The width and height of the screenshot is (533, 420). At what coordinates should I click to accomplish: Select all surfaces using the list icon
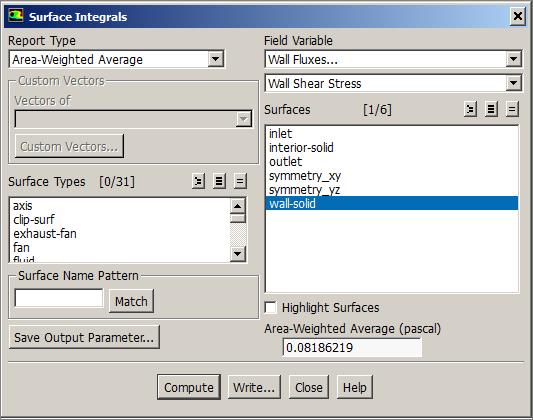click(491, 109)
